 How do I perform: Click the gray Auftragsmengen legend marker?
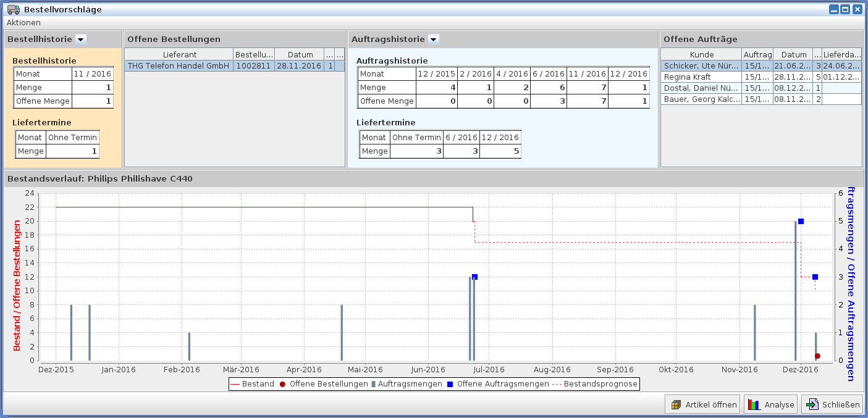(374, 384)
